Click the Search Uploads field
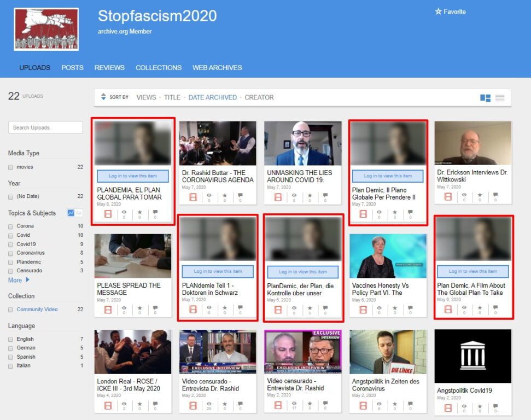The width and height of the screenshot is (531, 420). click(x=45, y=127)
